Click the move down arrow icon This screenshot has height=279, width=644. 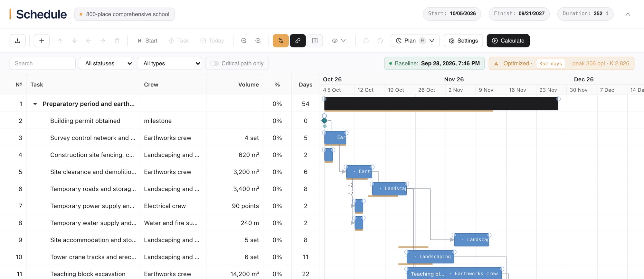[74, 41]
